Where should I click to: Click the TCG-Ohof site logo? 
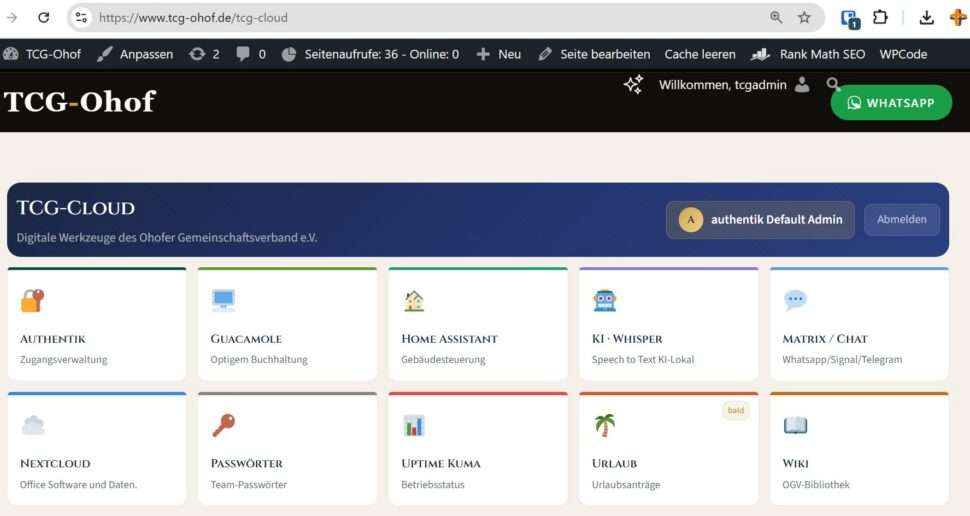pyautogui.click(x=80, y=101)
